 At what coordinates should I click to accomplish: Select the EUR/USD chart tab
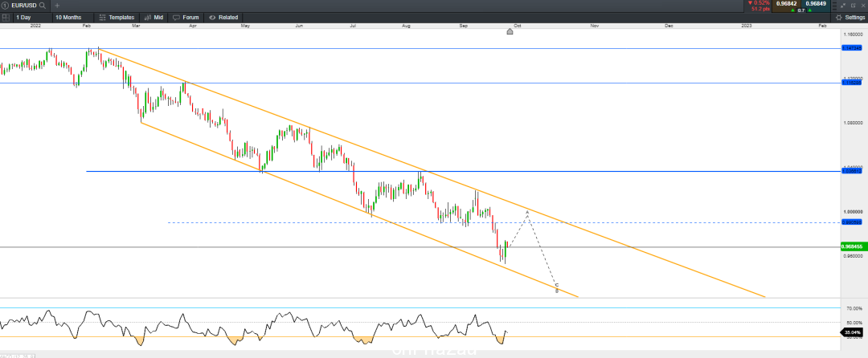[25, 5]
